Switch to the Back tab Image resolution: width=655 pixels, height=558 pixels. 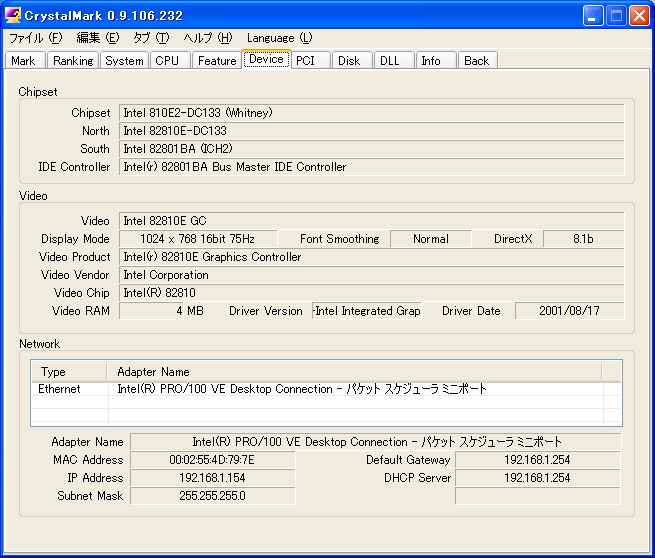click(477, 61)
